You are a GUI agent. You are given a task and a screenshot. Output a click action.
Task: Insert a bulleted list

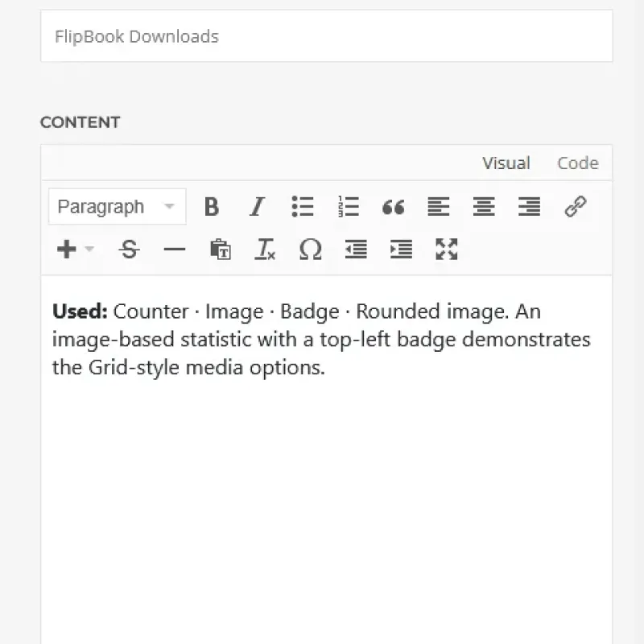(x=303, y=206)
